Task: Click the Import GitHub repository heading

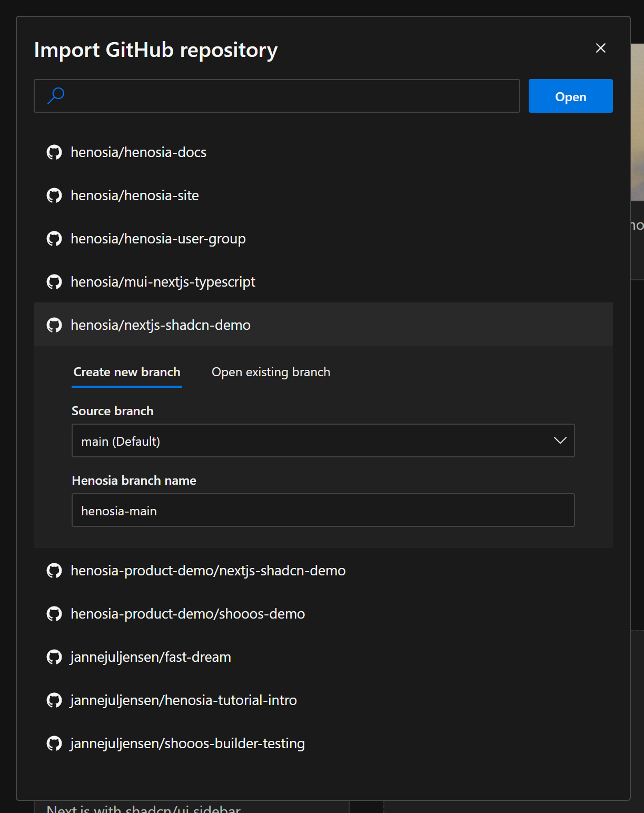Action: click(x=156, y=50)
